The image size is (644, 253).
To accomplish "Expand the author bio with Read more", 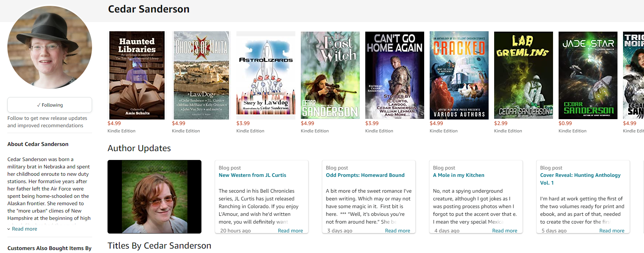I will (24, 229).
